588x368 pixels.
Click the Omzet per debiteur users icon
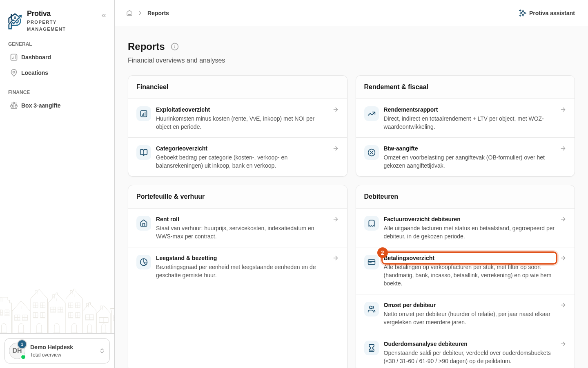(x=372, y=309)
